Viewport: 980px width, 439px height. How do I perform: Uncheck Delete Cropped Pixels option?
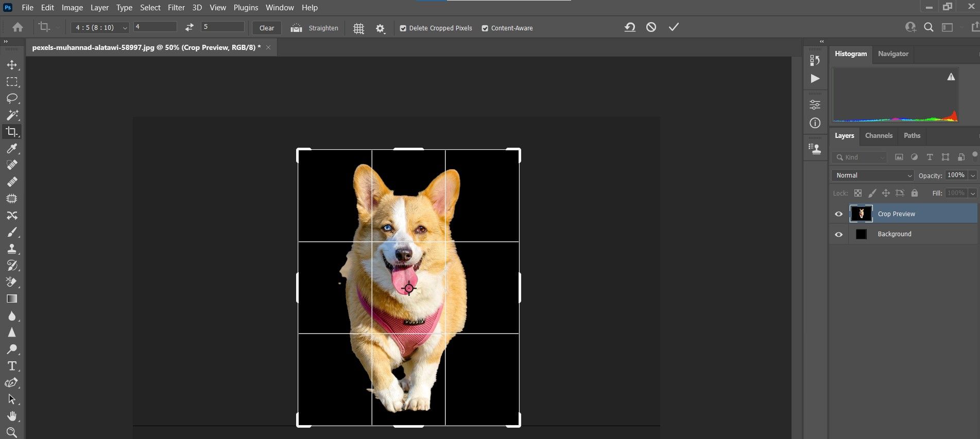pyautogui.click(x=403, y=28)
